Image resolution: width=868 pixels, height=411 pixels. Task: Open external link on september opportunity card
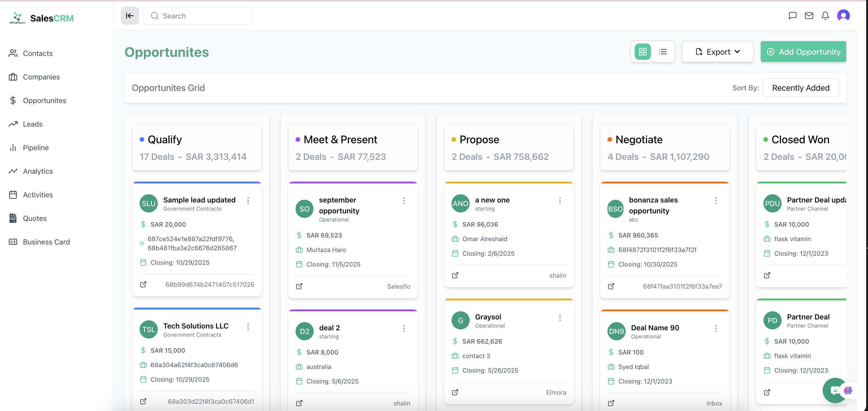299,286
